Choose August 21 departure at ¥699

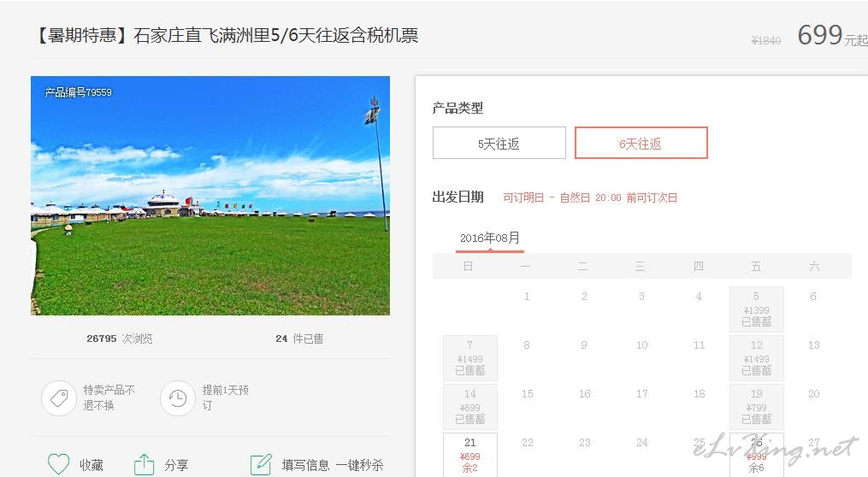470,455
